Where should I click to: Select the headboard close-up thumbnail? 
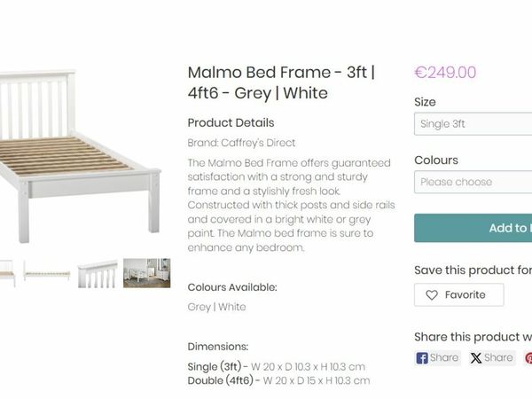coord(98,274)
